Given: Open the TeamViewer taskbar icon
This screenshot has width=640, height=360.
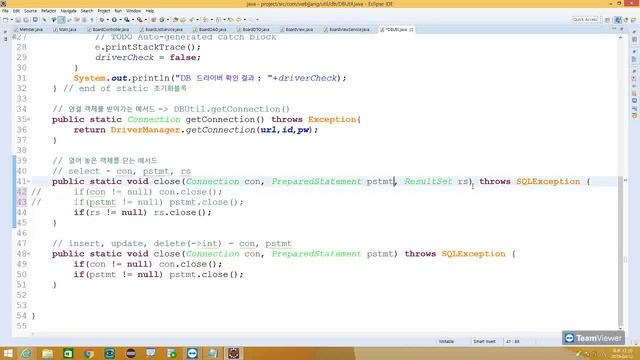Looking at the screenshot, I should coord(192,353).
